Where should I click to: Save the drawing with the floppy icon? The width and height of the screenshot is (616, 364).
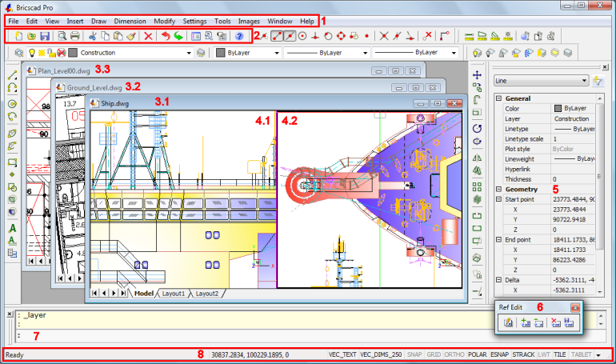[x=44, y=36]
